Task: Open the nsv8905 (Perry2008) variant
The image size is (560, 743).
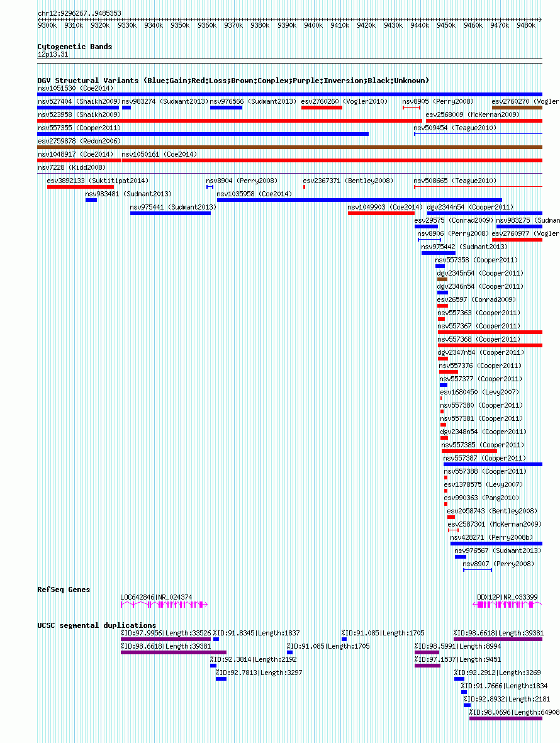Action: (412, 108)
